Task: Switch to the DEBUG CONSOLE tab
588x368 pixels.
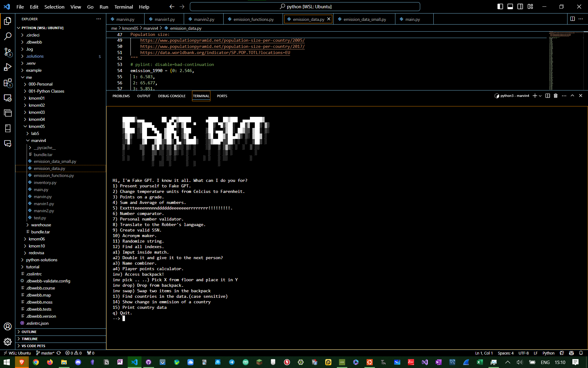Action: tap(171, 96)
